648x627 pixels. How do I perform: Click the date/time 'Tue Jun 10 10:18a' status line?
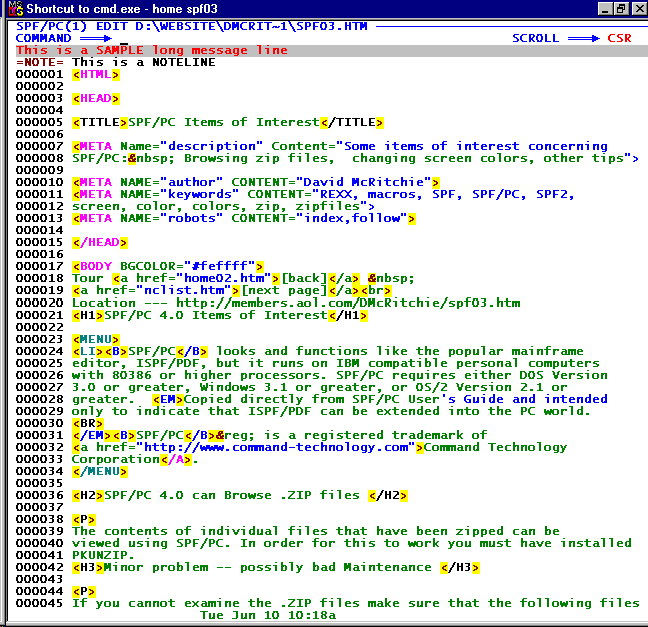tap(268, 615)
